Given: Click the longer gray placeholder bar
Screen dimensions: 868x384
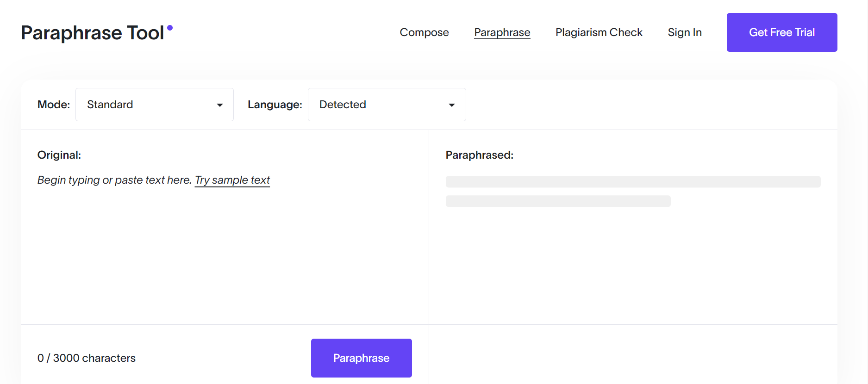Looking at the screenshot, I should point(633,182).
